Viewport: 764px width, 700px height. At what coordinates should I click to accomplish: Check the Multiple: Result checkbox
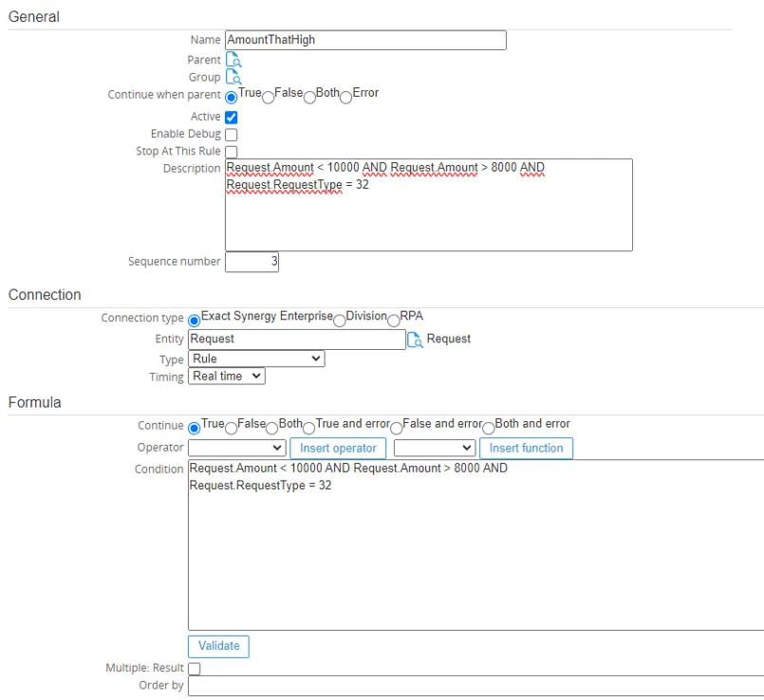click(195, 669)
